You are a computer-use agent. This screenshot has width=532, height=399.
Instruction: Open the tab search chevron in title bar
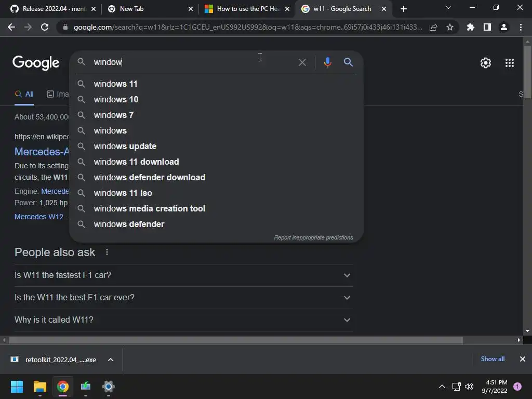click(448, 7)
